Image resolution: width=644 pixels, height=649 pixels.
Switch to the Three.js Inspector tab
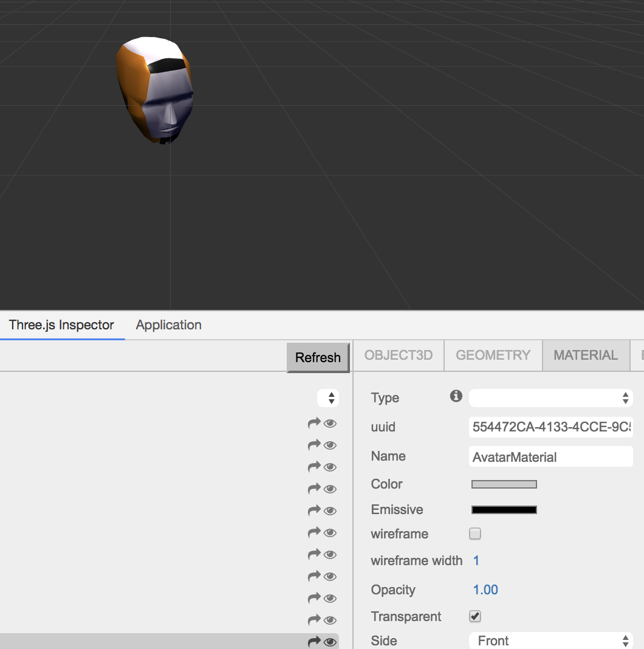[x=61, y=325]
